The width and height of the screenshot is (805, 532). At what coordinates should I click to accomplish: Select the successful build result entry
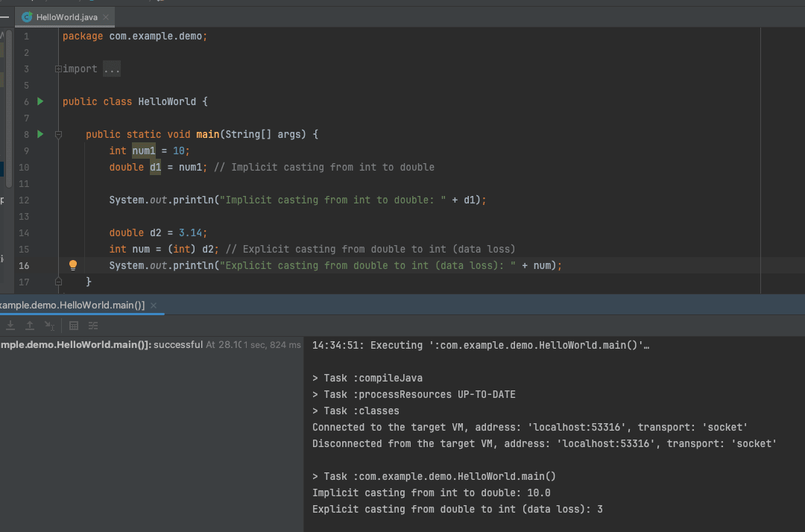coord(151,345)
